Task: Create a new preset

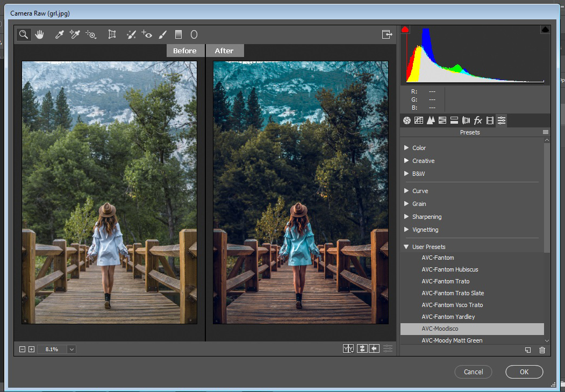Action: [528, 350]
